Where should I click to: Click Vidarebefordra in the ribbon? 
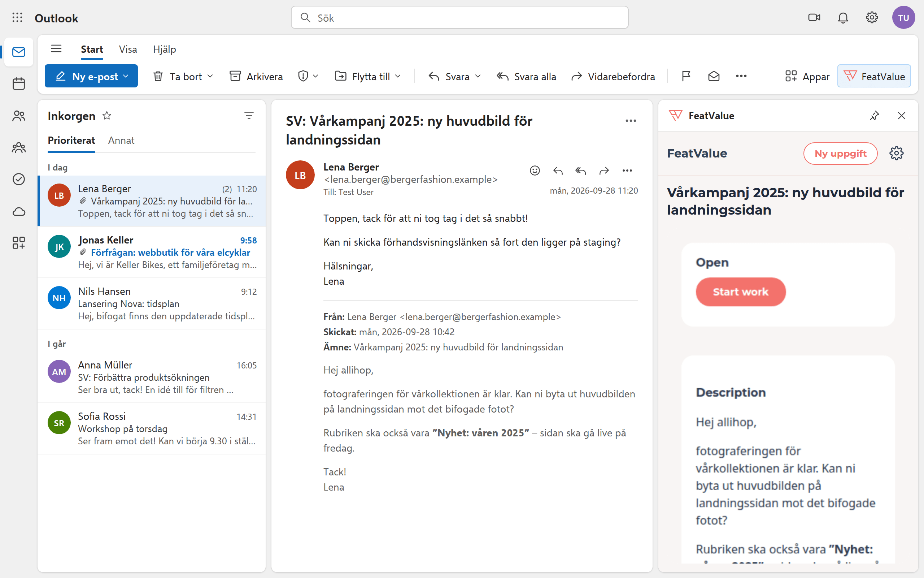coord(613,77)
